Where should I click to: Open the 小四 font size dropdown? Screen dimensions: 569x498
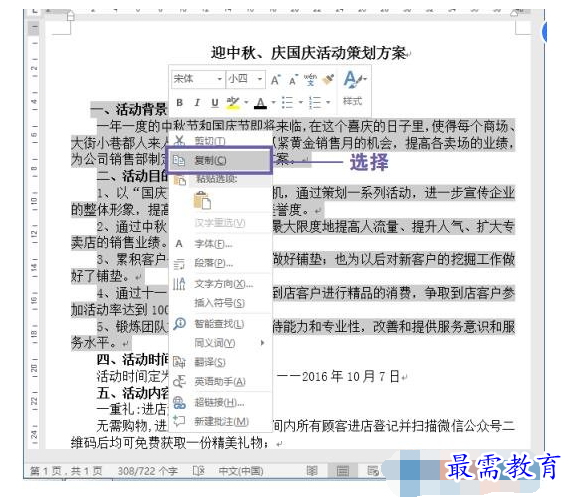[259, 79]
